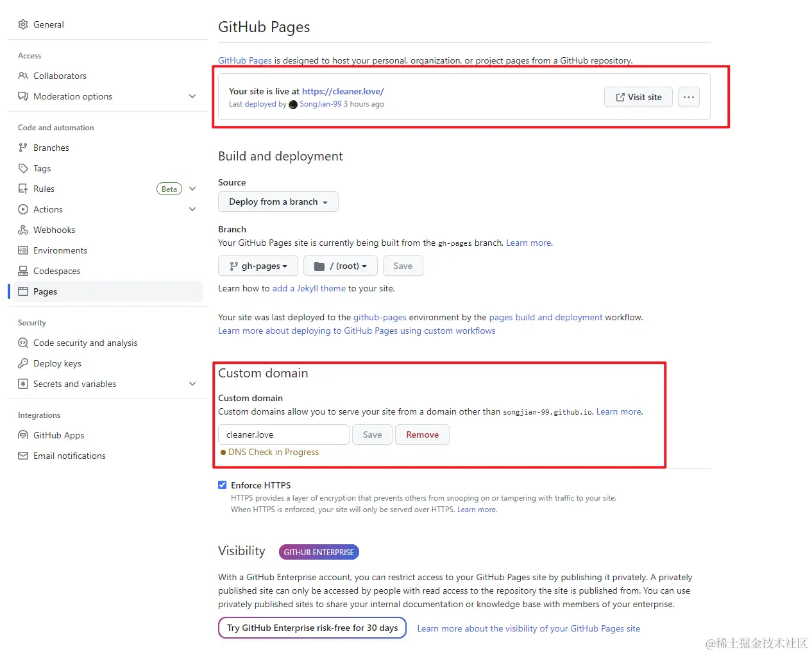This screenshot has width=812, height=654.
Task: Click the cleaner.love custom domain field
Action: coord(283,435)
